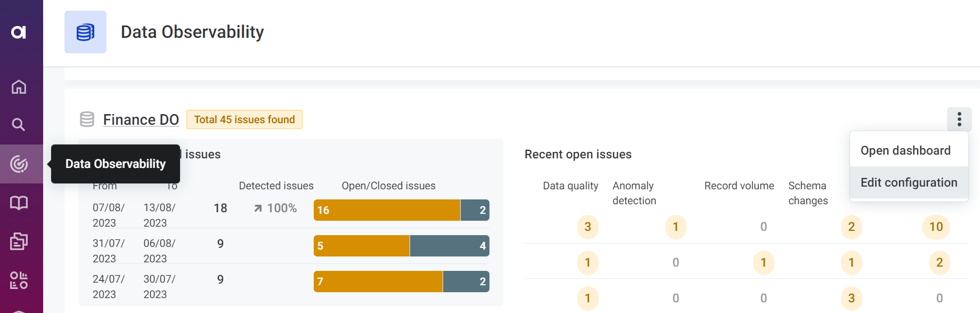The image size is (980, 313).
Task: Open the book catalog sidebar icon
Action: [19, 203]
